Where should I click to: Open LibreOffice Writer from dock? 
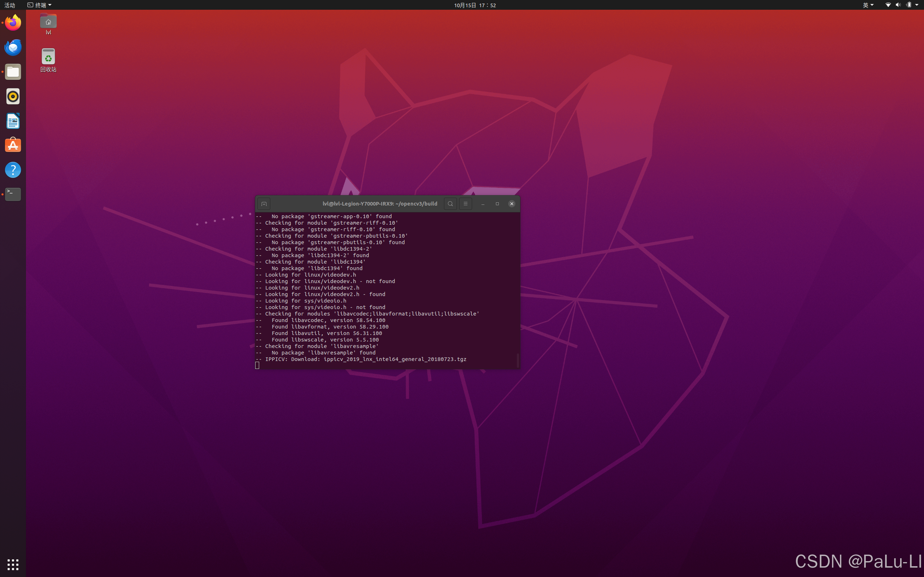click(x=13, y=121)
